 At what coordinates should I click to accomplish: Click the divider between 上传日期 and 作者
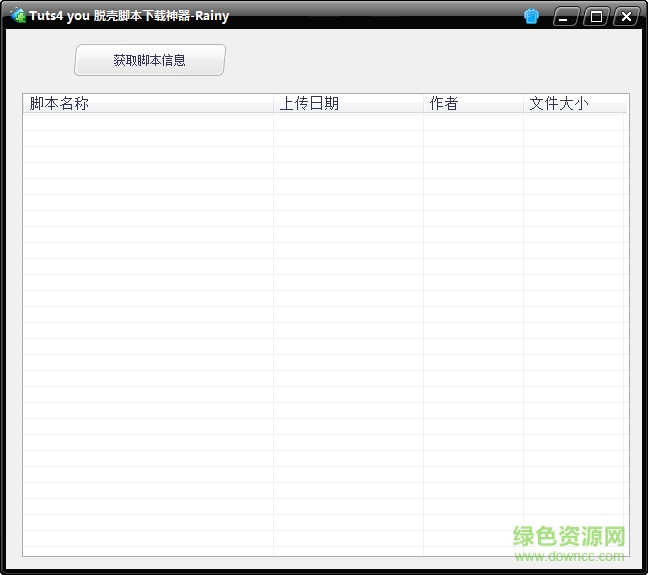coord(423,104)
